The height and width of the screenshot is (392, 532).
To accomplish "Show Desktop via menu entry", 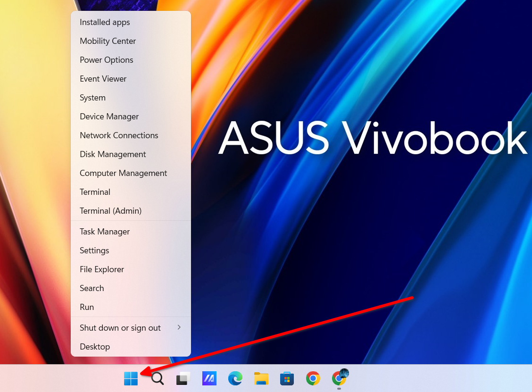I will click(x=131, y=347).
